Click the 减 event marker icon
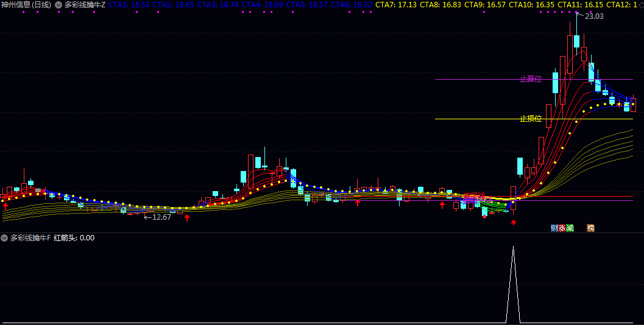This screenshot has width=644, height=325. click(x=570, y=228)
